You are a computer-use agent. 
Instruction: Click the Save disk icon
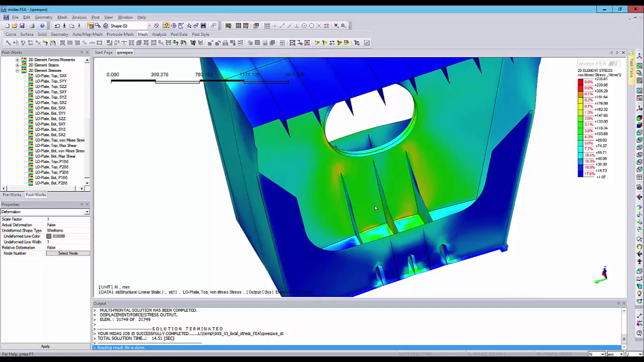(22, 26)
